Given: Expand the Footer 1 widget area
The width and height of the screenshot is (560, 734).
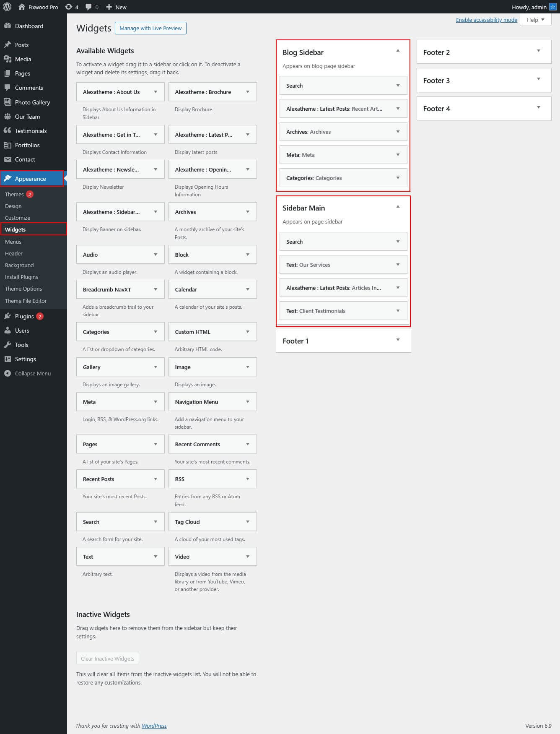Looking at the screenshot, I should tap(398, 340).
